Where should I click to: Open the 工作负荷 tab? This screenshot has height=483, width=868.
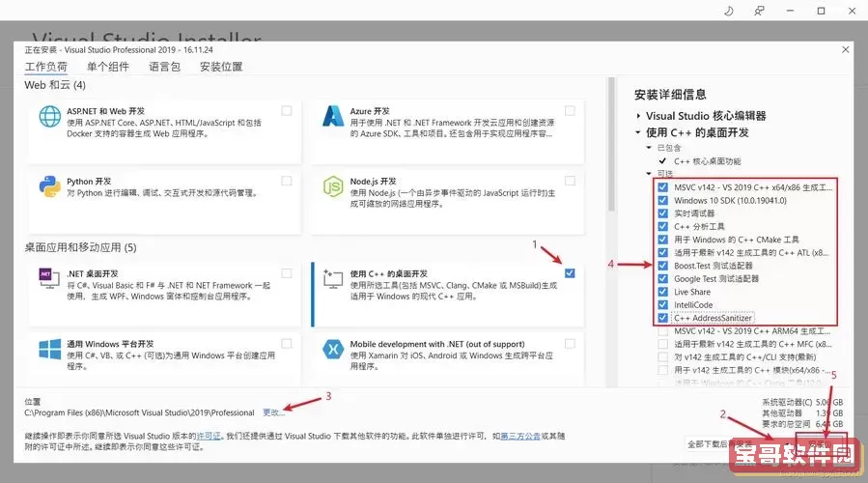[46, 67]
